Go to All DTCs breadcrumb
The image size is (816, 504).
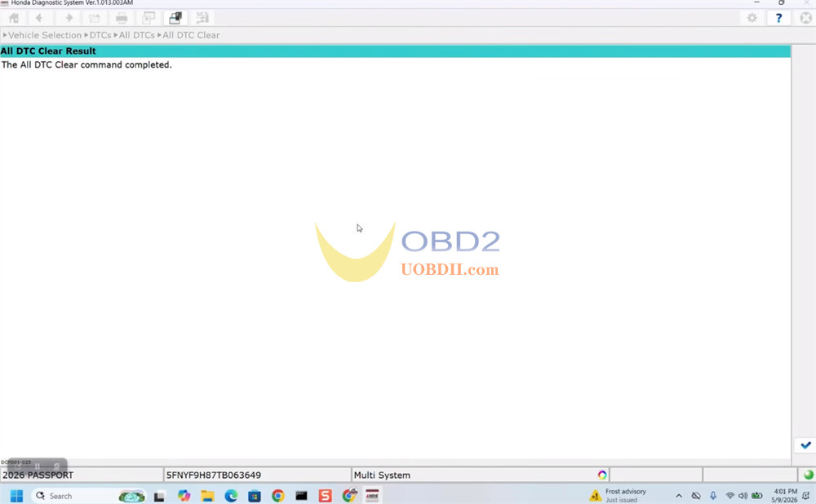(137, 35)
